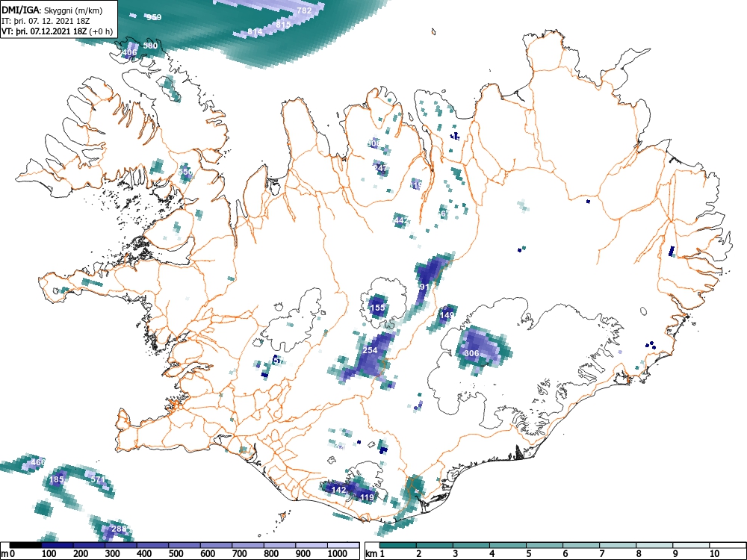Click the '959' visibility value on the map
The width and height of the screenshot is (747, 560).
click(x=154, y=17)
